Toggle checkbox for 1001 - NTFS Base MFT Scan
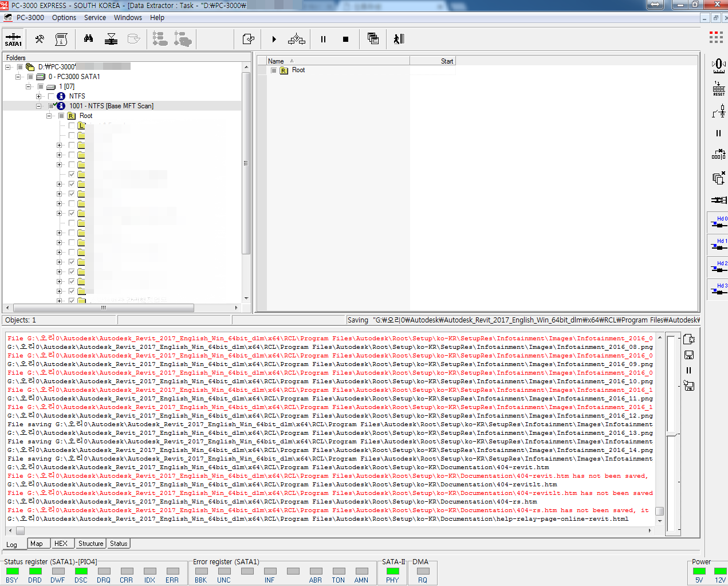This screenshot has width=728, height=586. point(52,106)
